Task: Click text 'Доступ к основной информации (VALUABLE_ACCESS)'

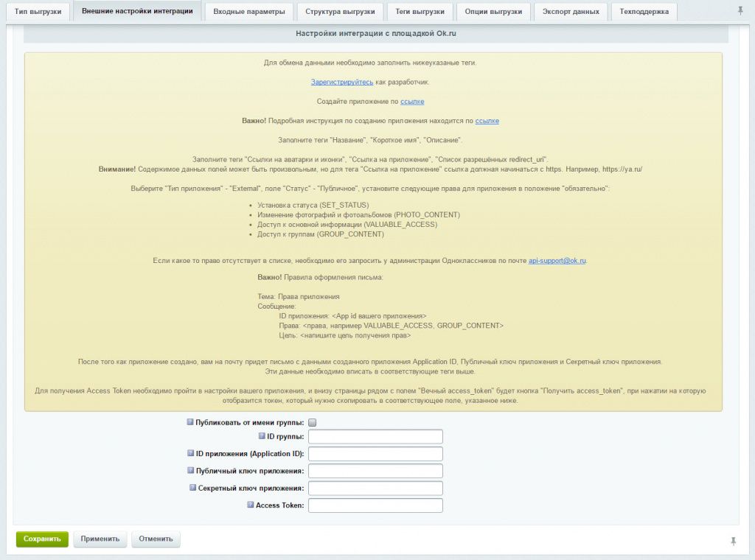Action: (347, 225)
